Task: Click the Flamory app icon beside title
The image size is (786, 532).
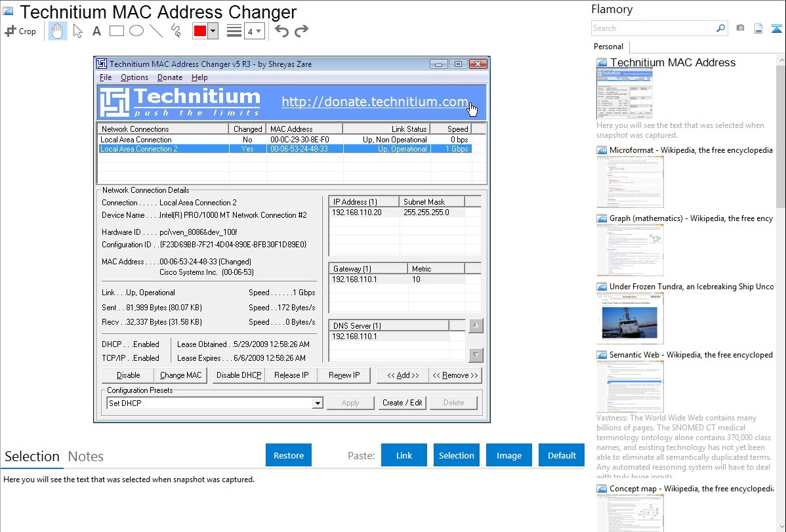Action: coord(8,11)
